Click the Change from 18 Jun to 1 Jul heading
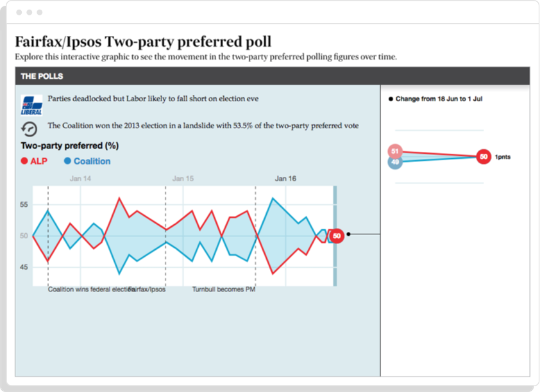This screenshot has width=540, height=392. point(439,99)
